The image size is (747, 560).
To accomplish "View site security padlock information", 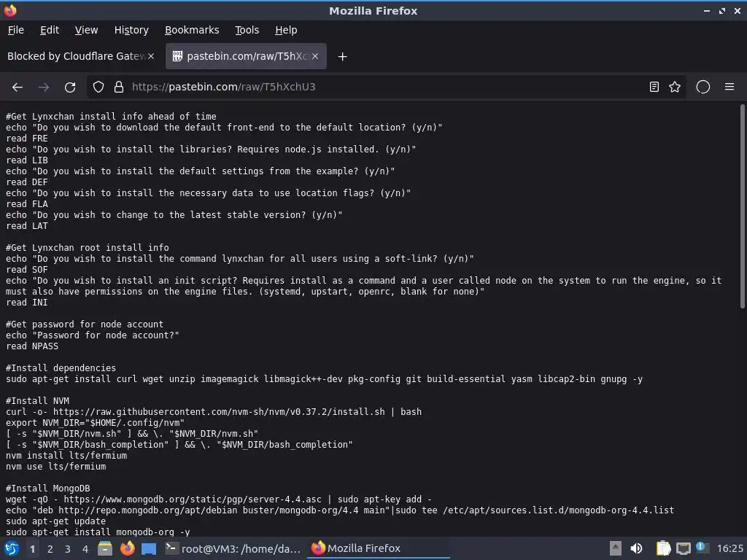I will [x=119, y=87].
